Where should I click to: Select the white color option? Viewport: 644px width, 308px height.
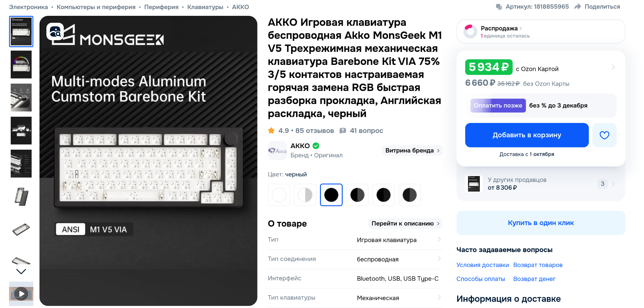tap(279, 195)
